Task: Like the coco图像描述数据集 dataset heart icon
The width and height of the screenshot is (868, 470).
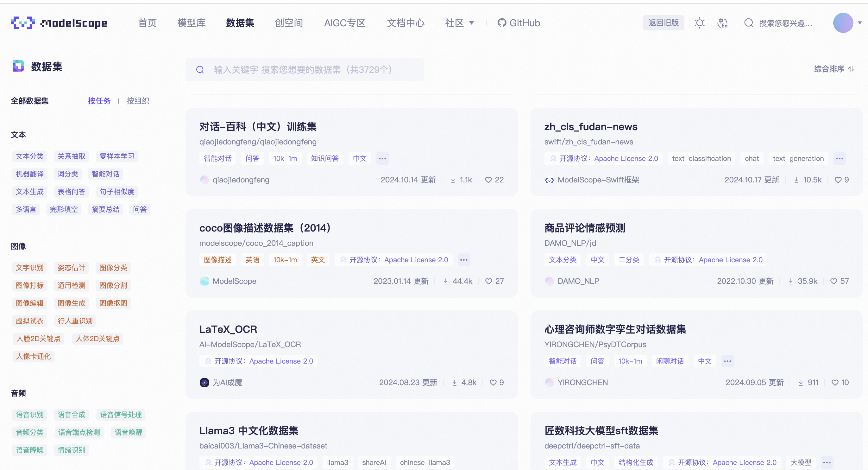Action: (x=488, y=281)
